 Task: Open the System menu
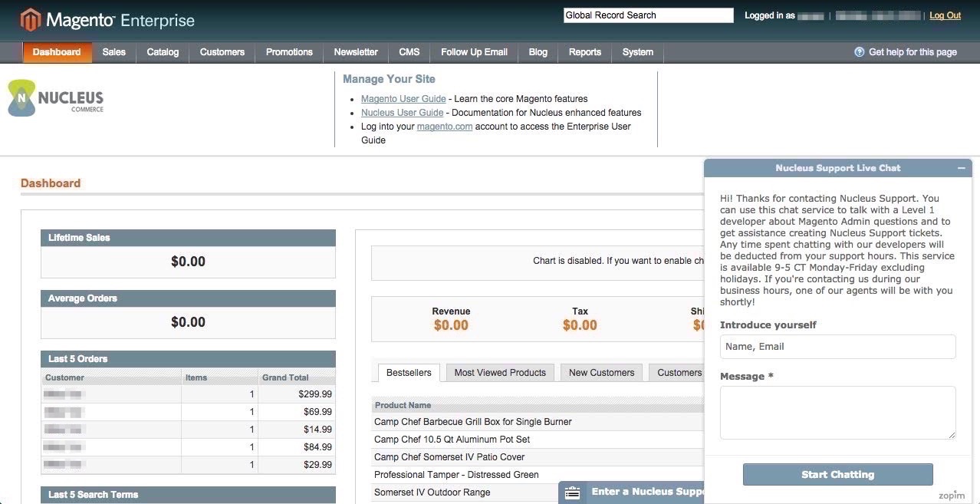[x=638, y=52]
